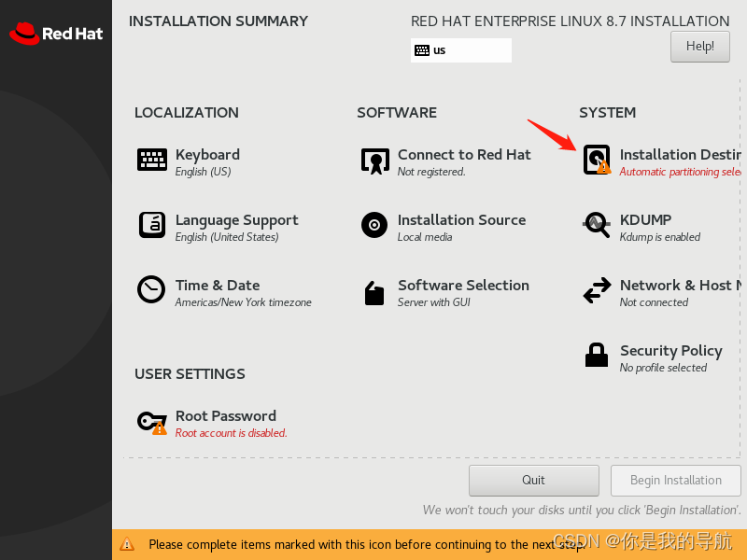Select Installation Source title
This screenshot has height=560, width=747.
click(x=461, y=220)
